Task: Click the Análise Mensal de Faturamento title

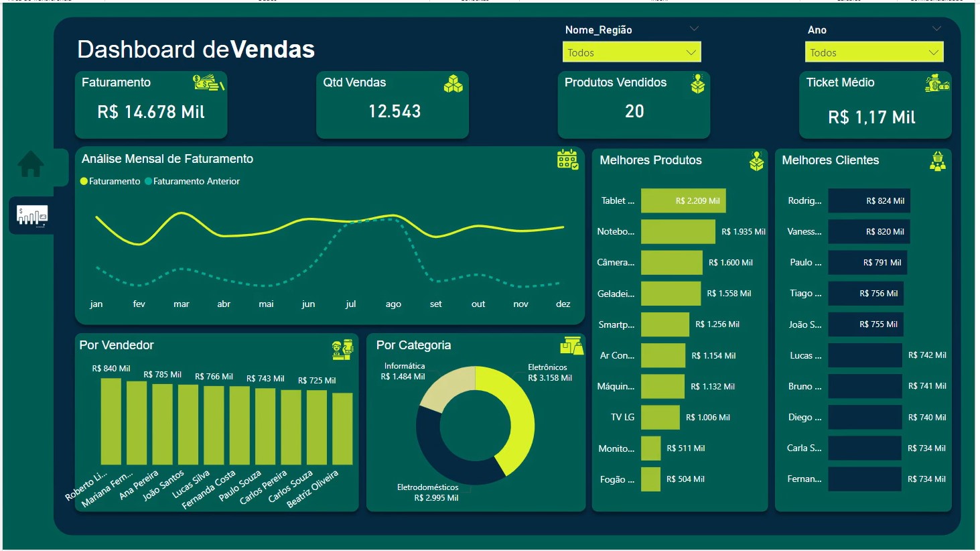Action: click(x=167, y=159)
